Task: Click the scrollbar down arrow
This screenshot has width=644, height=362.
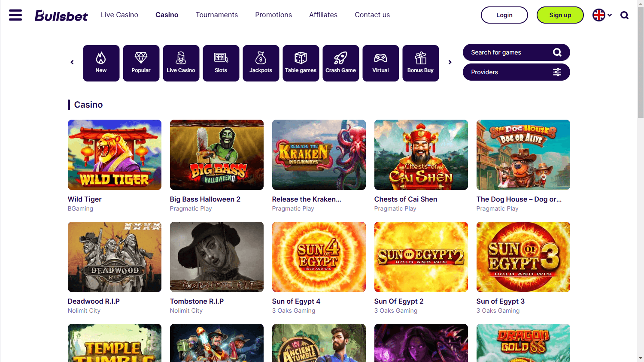Action: pos(641,358)
